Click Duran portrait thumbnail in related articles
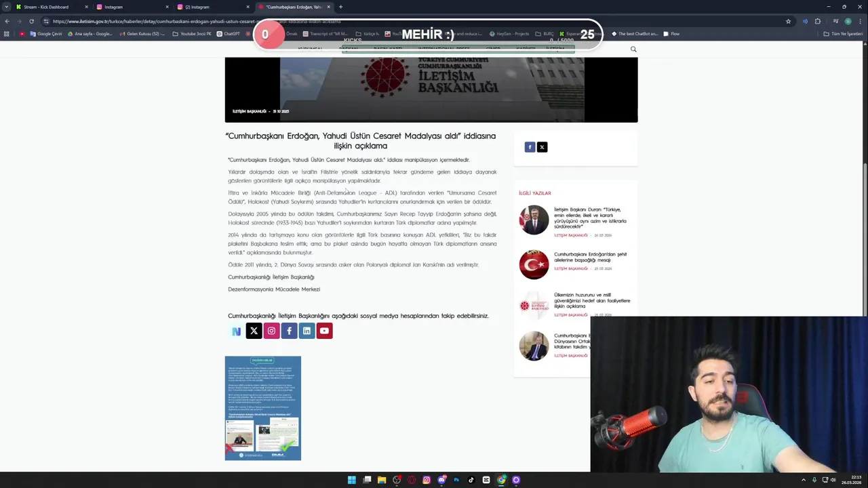Screen dimensions: 868x488 pyautogui.click(x=534, y=220)
